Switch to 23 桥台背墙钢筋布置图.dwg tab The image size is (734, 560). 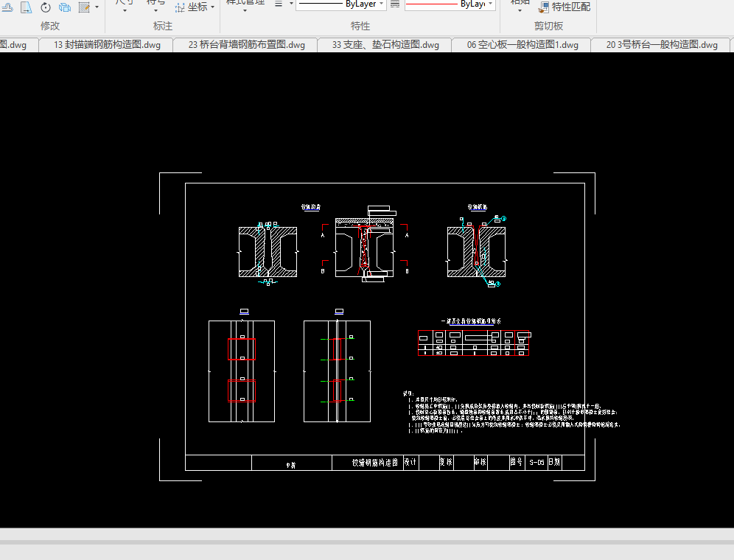coord(247,45)
